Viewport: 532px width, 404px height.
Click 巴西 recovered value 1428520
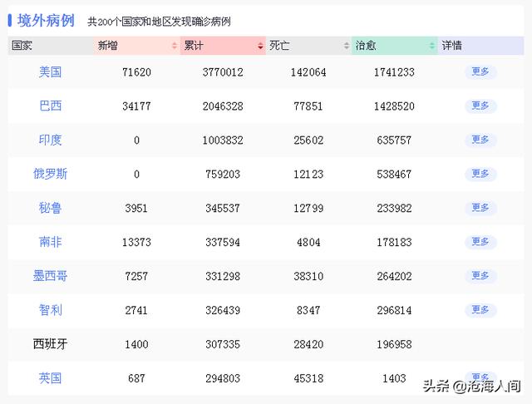(394, 106)
